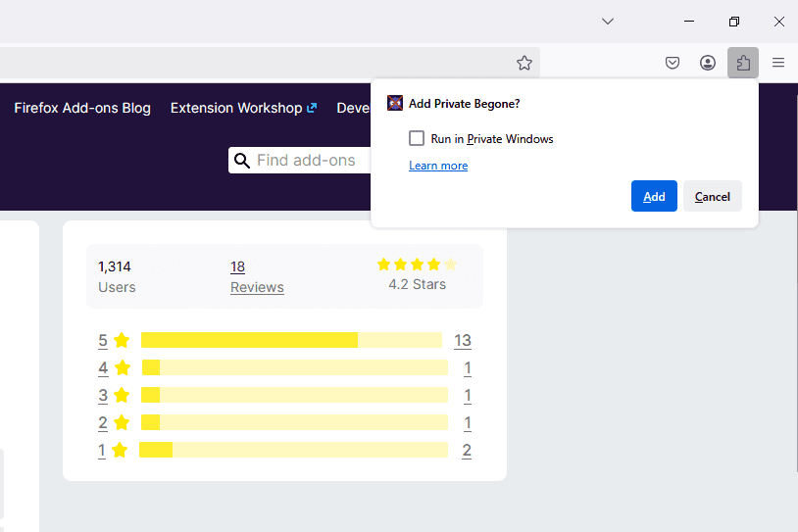Open the Firefox hamburger application menu
Viewport: 798px width, 532px height.
tap(778, 63)
